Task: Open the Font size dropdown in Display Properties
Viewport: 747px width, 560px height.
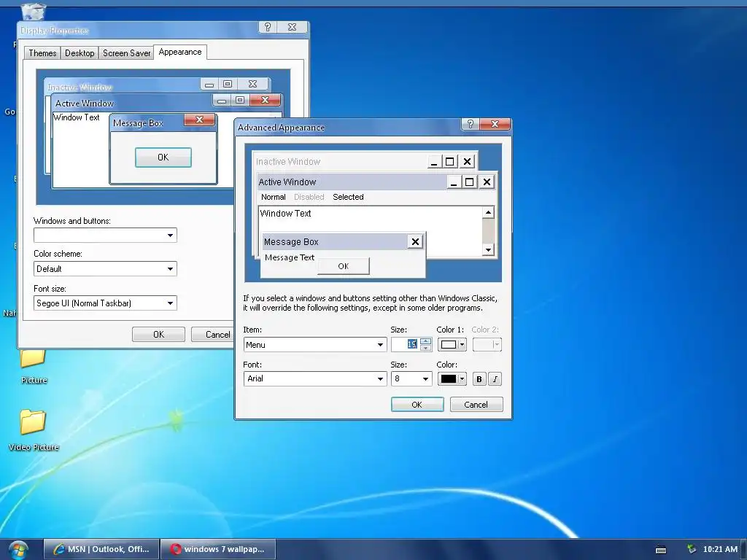Action: 105,303
